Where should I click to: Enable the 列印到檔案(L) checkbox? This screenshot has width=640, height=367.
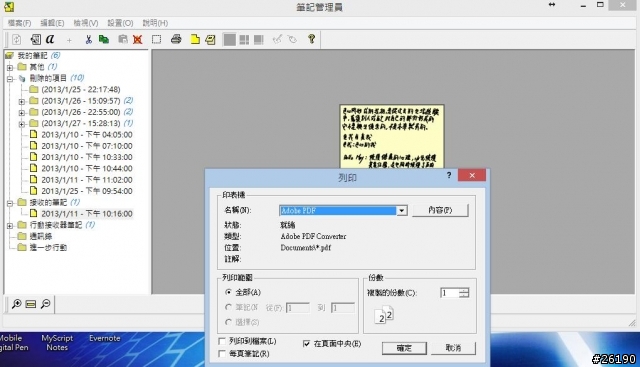tap(222, 341)
